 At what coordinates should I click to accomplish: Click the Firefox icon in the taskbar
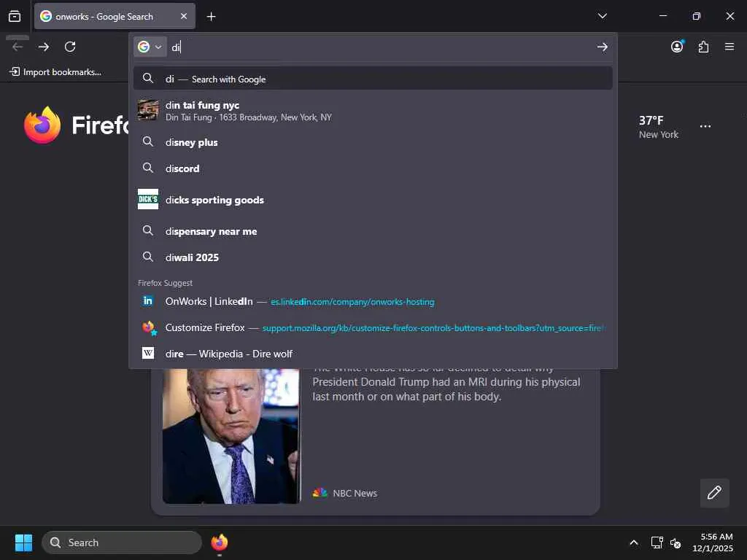[x=219, y=542]
